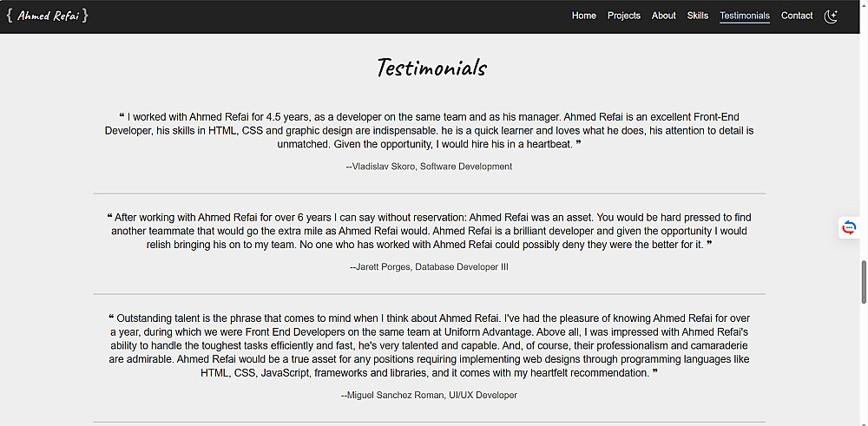Screen dimensions: 868x426
Task: Click the page scrollbar thumb
Action: (x=864, y=281)
